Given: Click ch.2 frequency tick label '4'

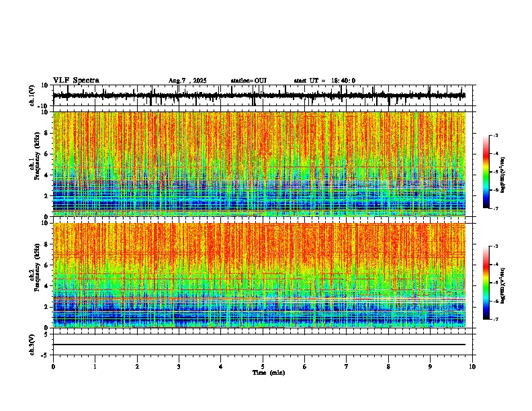Looking at the screenshot, I should coord(46,286).
